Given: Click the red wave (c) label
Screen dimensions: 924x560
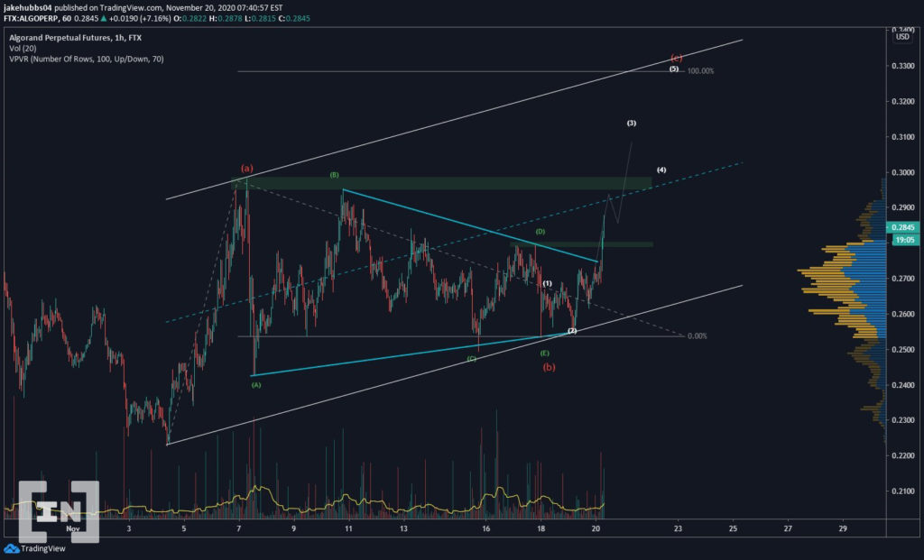Looking at the screenshot, I should 676,58.
